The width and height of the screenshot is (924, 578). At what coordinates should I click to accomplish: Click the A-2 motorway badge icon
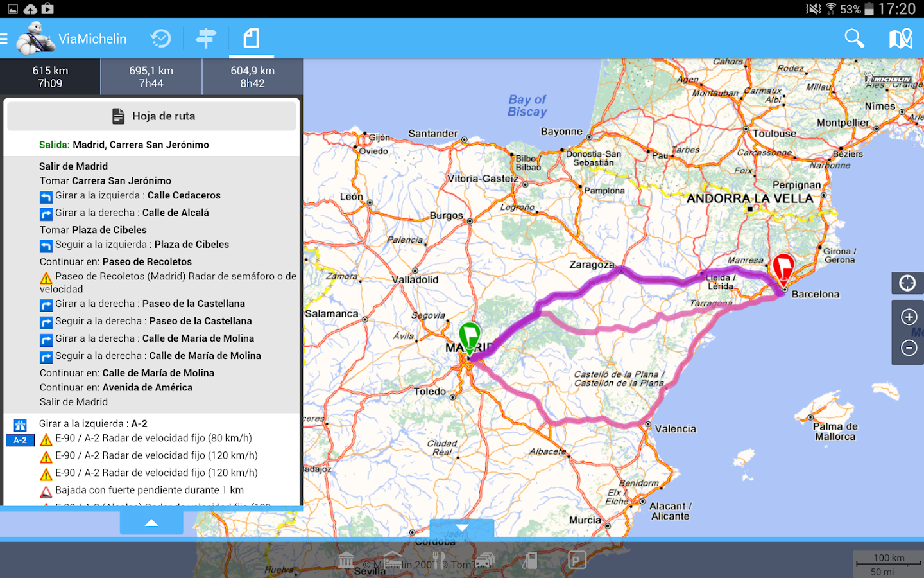20,441
